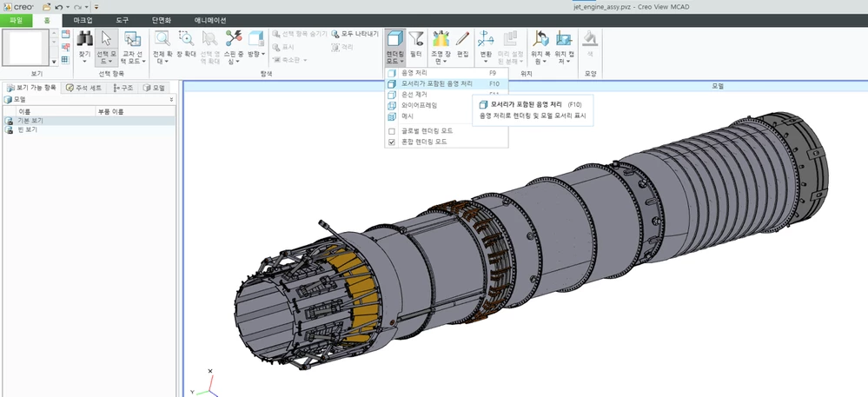
Task: Switch to the 단면화 ribbon tab
Action: click(x=161, y=21)
